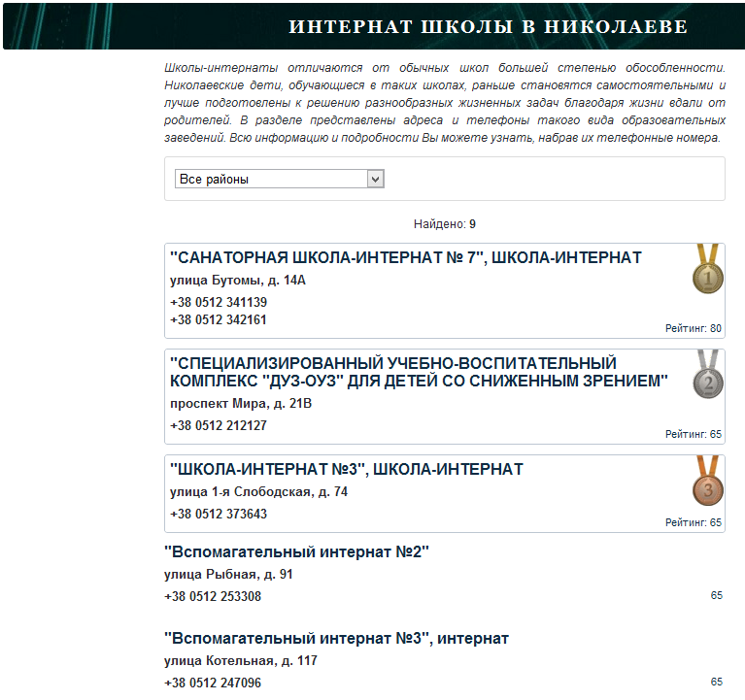Viewport: 745px width, 700px height.
Task: Select phone number +38 0512 341139
Action: click(219, 302)
